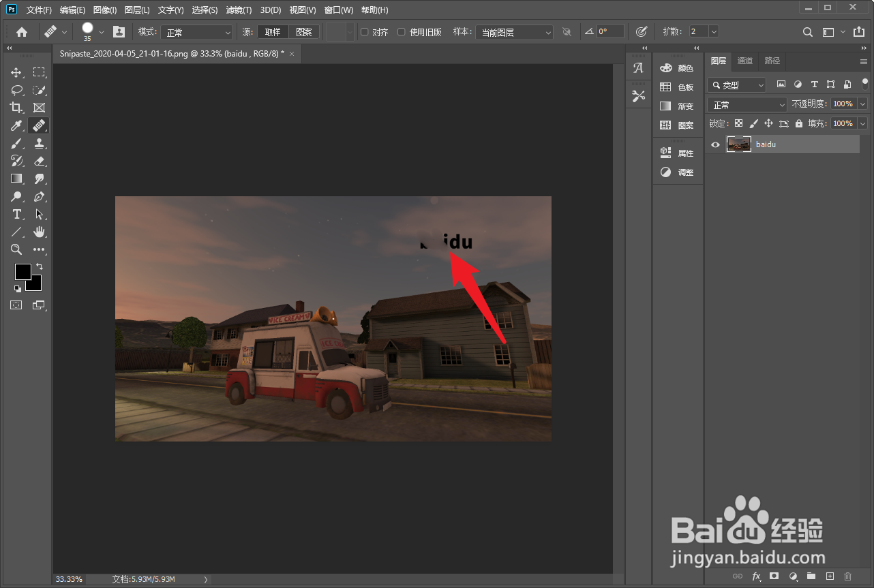Change the screen mode
The height and width of the screenshot is (588, 874).
[x=39, y=305]
